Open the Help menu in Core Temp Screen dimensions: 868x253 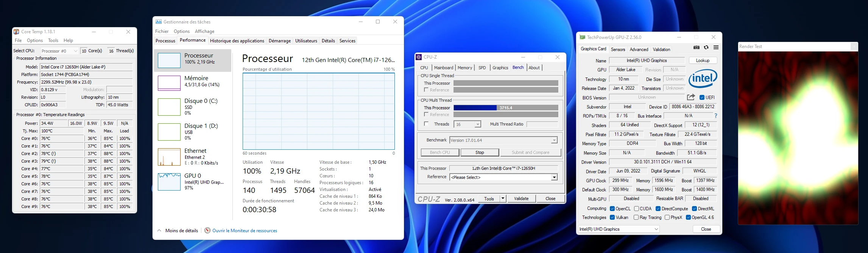[68, 40]
